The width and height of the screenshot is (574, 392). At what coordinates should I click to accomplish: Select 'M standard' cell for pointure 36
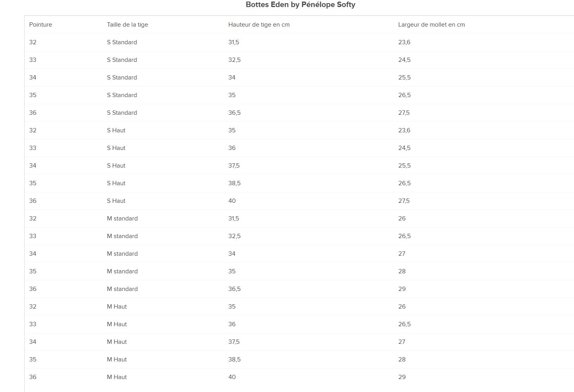pos(122,289)
